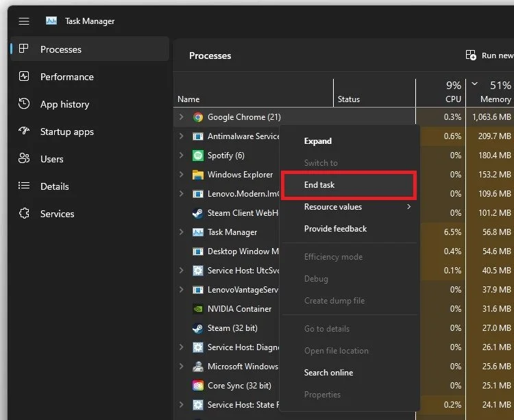Choose Expand in the context menu
The width and height of the screenshot is (514, 420).
350,141
